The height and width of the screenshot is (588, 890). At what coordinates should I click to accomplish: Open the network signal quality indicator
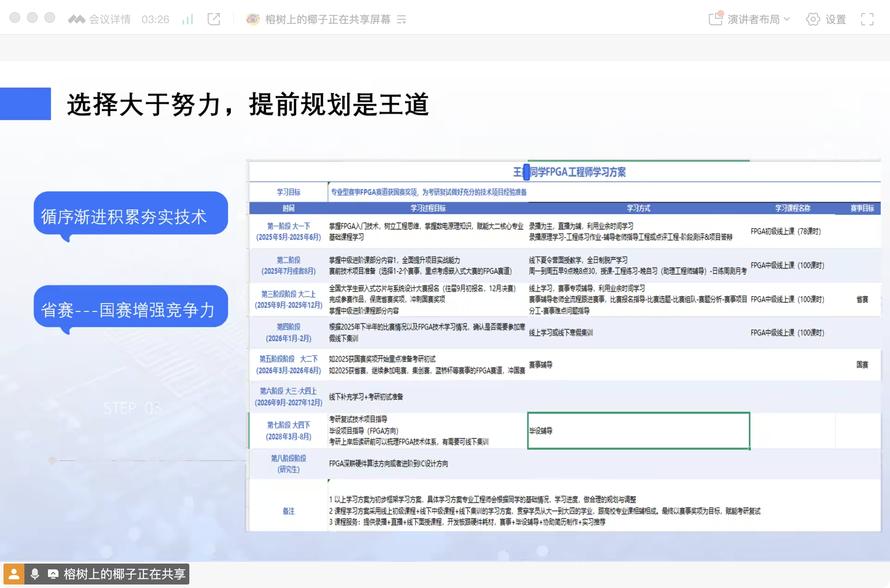point(188,19)
